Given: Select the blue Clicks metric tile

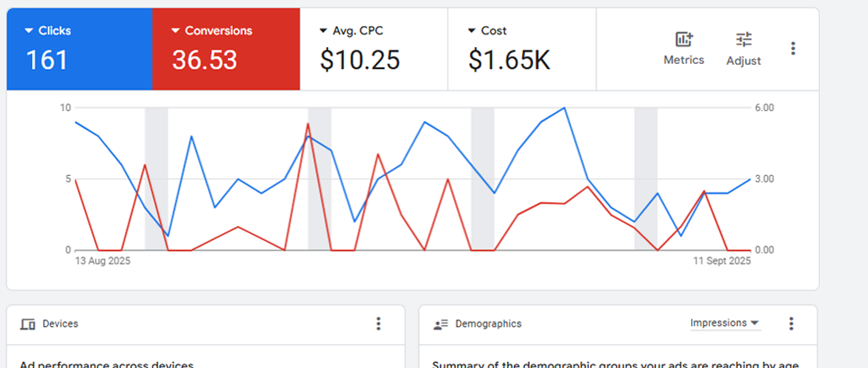Looking at the screenshot, I should point(80,50).
